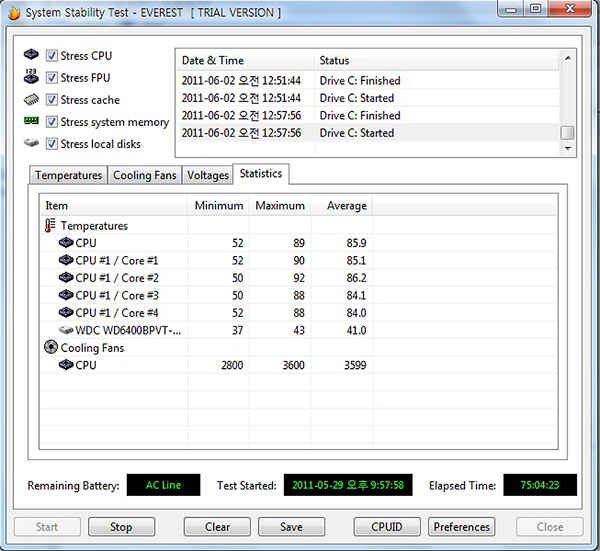Click the Maximum column header
The height and width of the screenshot is (551, 600).
[280, 205]
